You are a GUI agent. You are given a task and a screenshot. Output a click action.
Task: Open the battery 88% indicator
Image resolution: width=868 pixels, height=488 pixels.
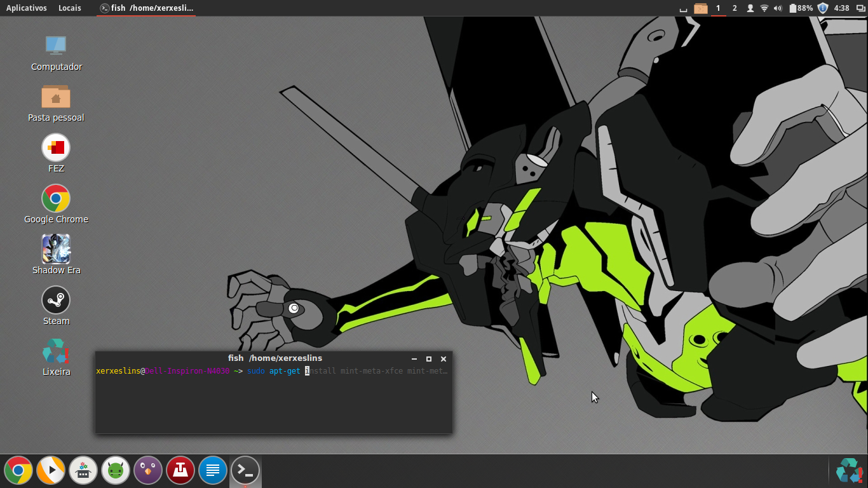pyautogui.click(x=801, y=8)
